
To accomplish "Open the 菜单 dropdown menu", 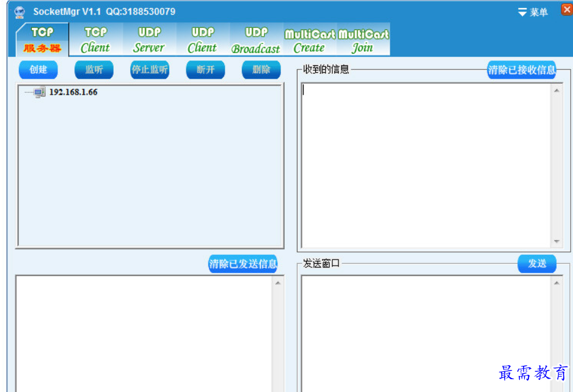I will (x=533, y=12).
